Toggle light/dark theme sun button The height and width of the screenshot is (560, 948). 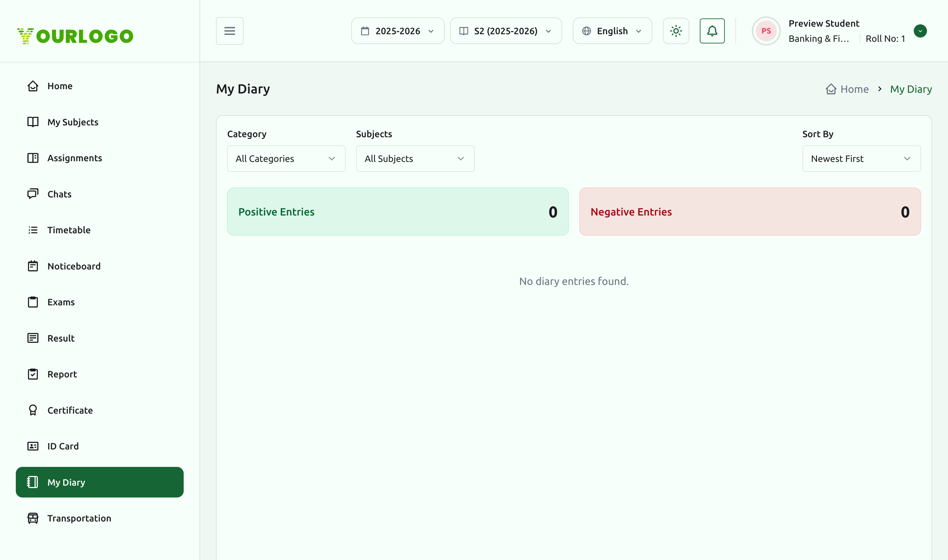tap(676, 31)
